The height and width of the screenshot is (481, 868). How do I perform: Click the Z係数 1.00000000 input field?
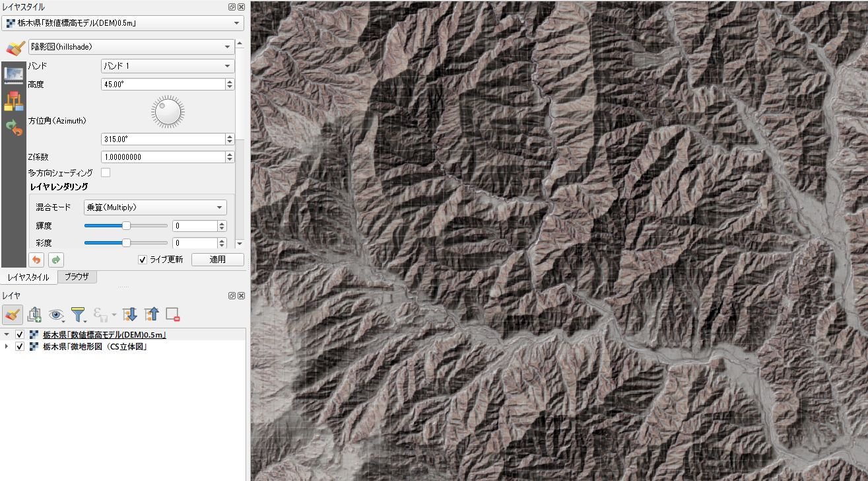tap(163, 157)
